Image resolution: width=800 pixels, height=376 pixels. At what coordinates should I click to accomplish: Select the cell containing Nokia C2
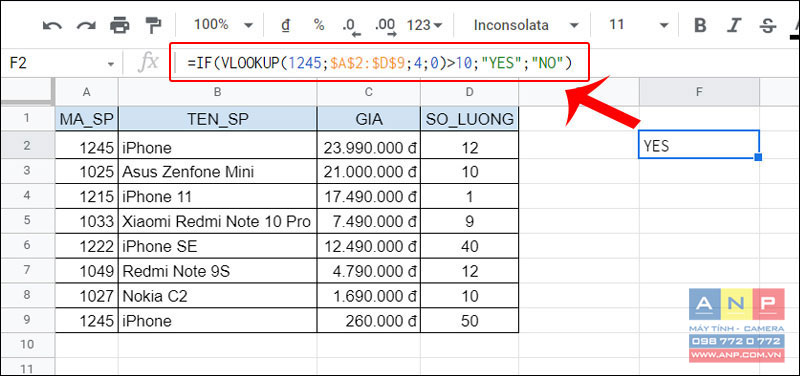[217, 296]
